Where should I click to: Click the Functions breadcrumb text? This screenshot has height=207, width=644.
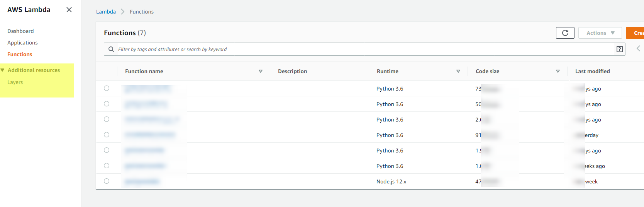click(142, 12)
